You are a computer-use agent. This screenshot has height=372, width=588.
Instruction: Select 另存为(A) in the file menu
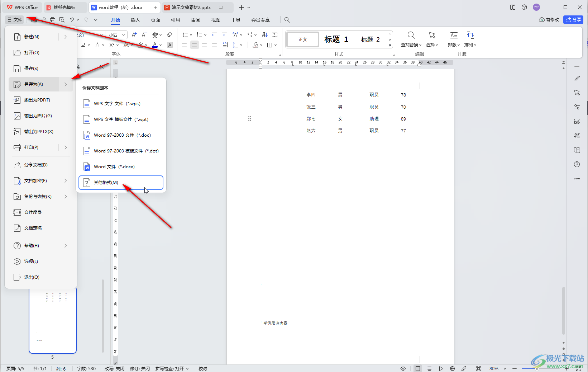(34, 84)
